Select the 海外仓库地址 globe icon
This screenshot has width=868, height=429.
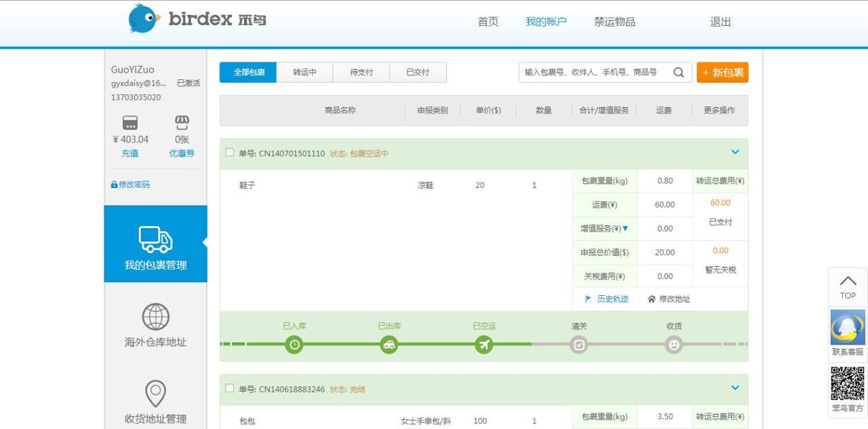pos(155,317)
